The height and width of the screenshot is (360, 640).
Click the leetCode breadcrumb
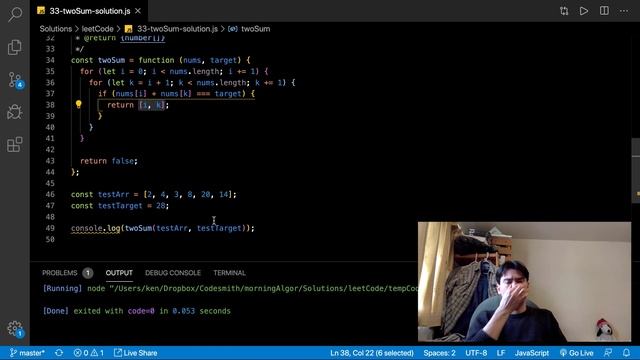(98, 29)
